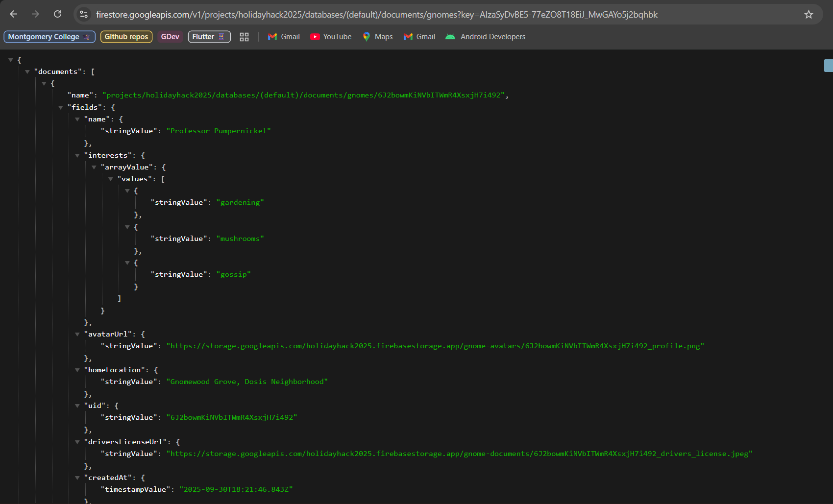This screenshot has width=833, height=504.
Task: Collapse the first document object
Action: (x=44, y=84)
